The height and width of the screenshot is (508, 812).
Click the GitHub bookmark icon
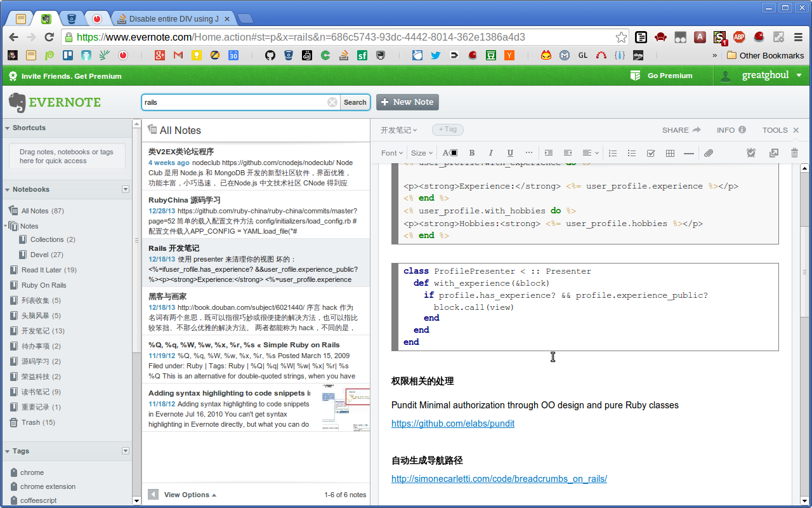point(270,55)
